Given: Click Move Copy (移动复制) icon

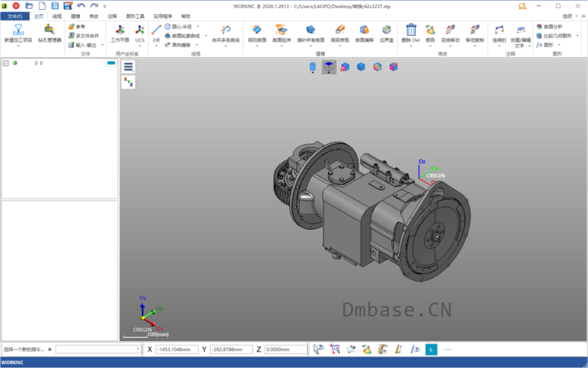Looking at the screenshot, I should pos(474,29).
